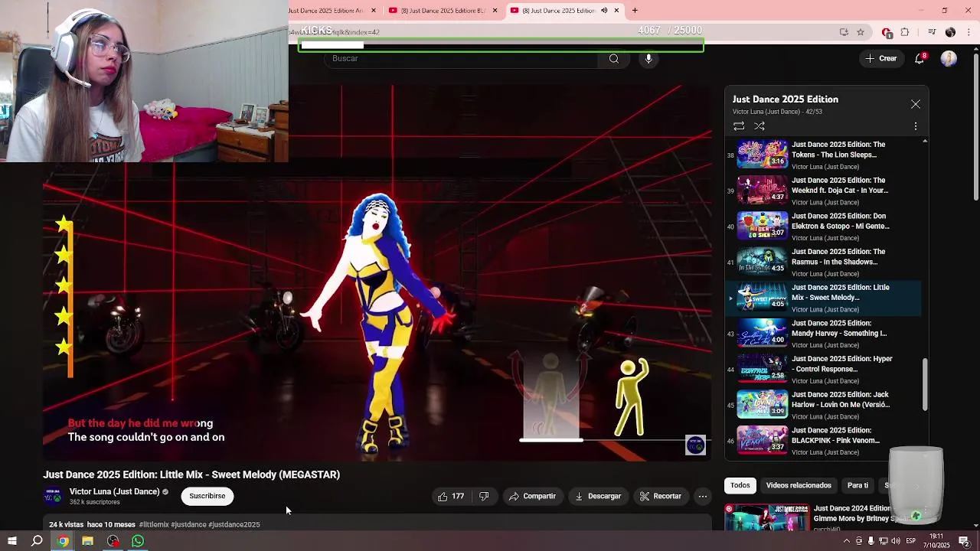Dislike the video with thumbs down

(484, 496)
